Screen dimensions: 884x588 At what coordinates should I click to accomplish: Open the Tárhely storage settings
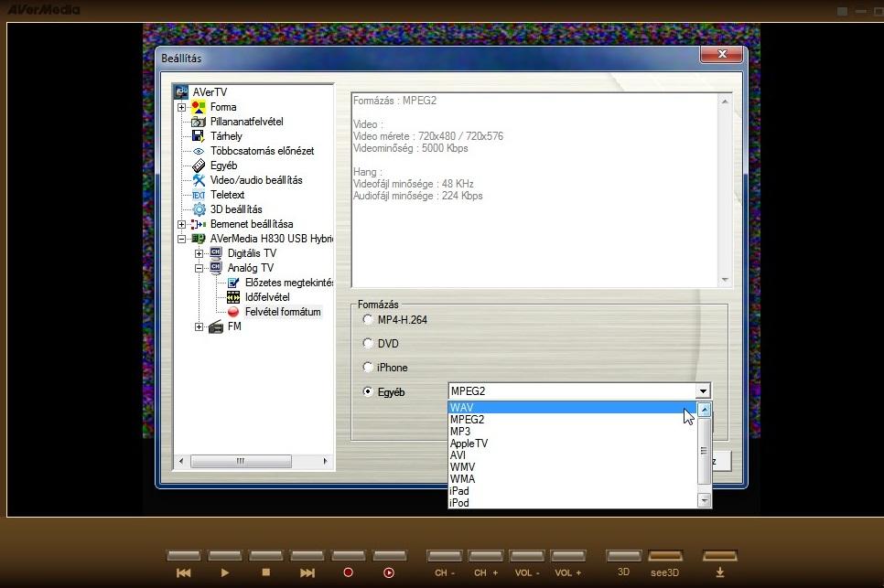[226, 136]
